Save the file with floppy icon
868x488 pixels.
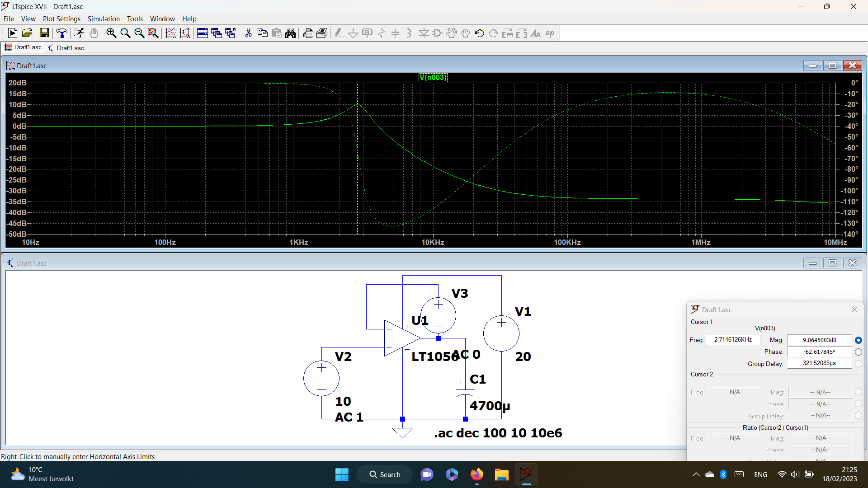(44, 33)
